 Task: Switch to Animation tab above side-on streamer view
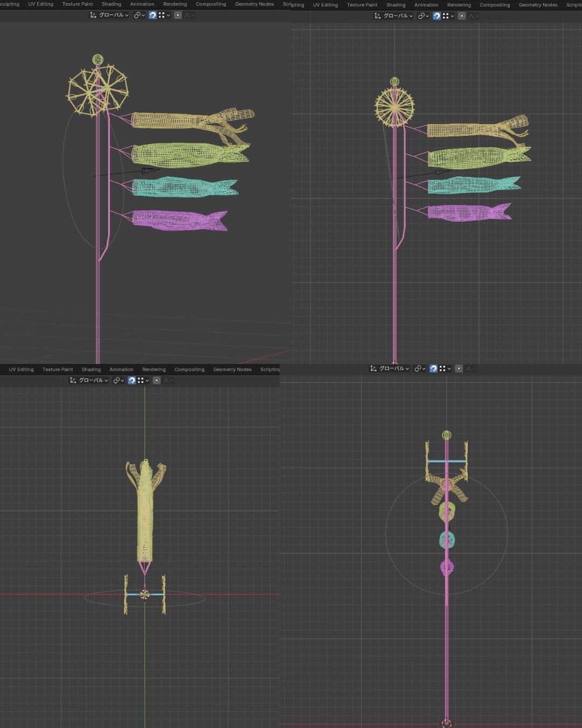[426, 5]
